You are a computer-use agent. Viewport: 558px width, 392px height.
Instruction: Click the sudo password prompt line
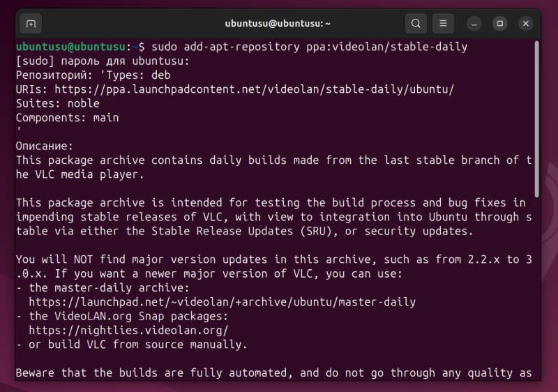click(103, 61)
